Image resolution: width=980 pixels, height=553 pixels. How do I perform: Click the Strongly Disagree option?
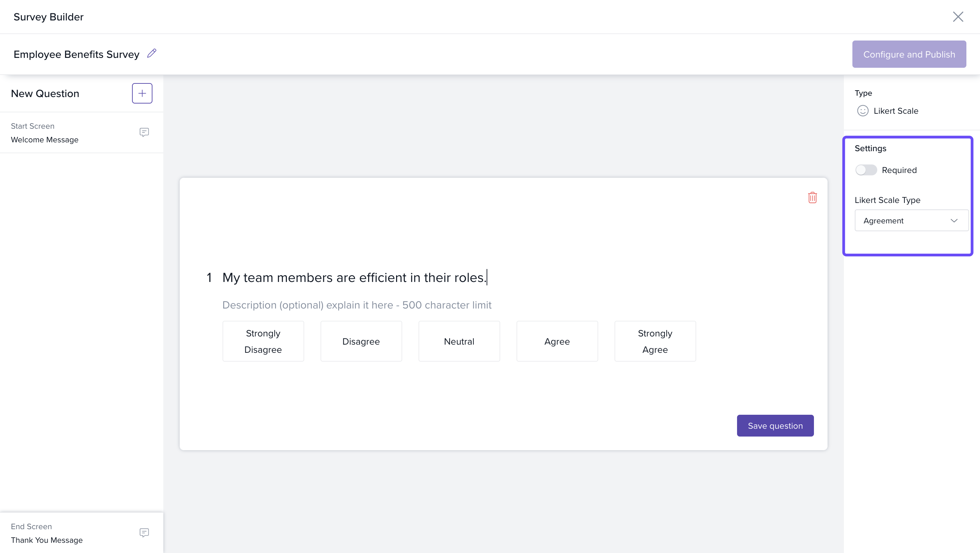coord(263,341)
